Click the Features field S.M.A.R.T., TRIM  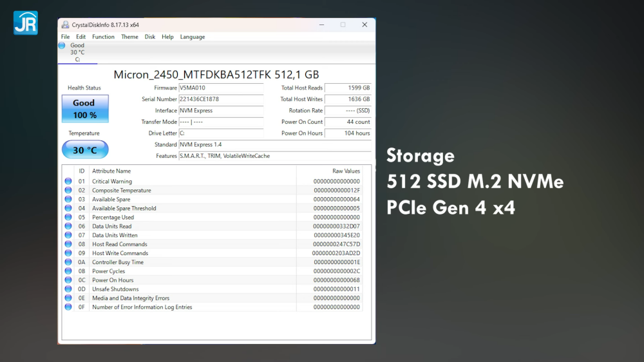point(275,156)
